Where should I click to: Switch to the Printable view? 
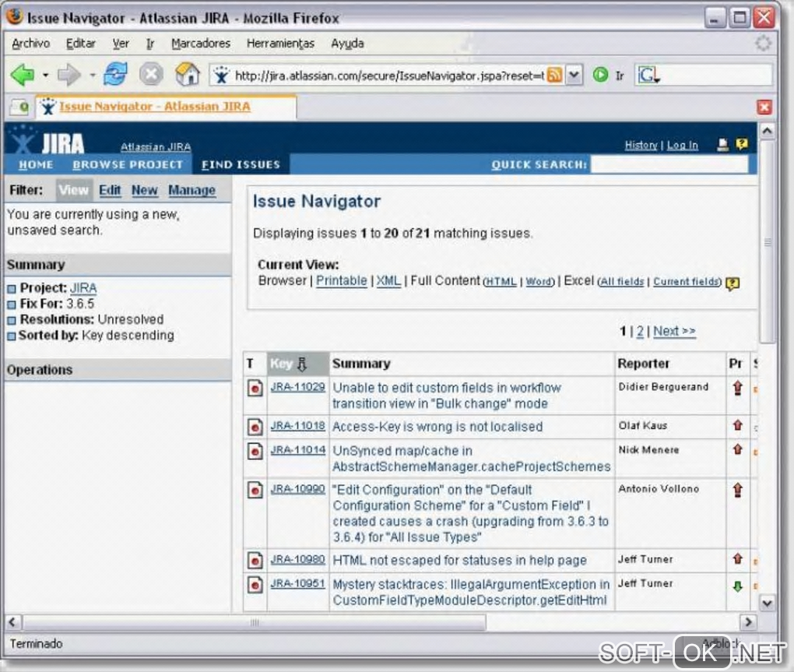pyautogui.click(x=341, y=280)
